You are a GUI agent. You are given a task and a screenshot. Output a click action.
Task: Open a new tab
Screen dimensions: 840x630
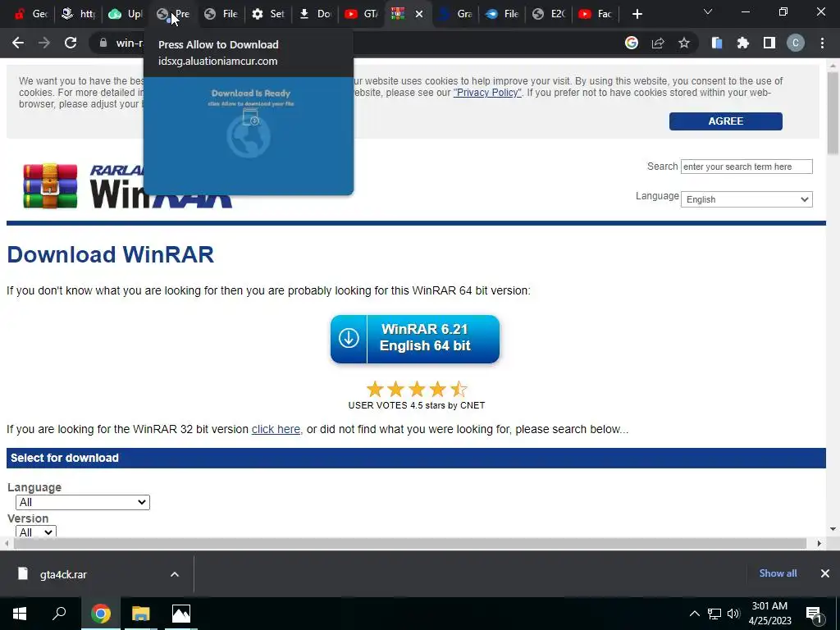[637, 14]
